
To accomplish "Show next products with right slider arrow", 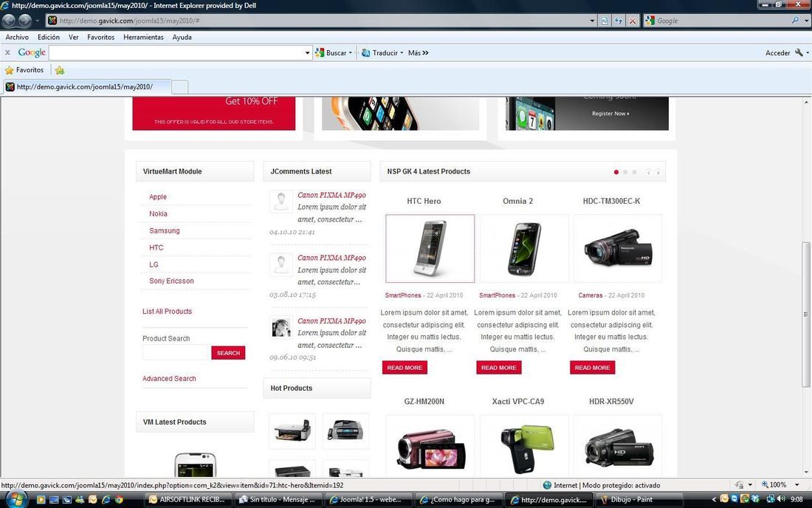I will [658, 173].
